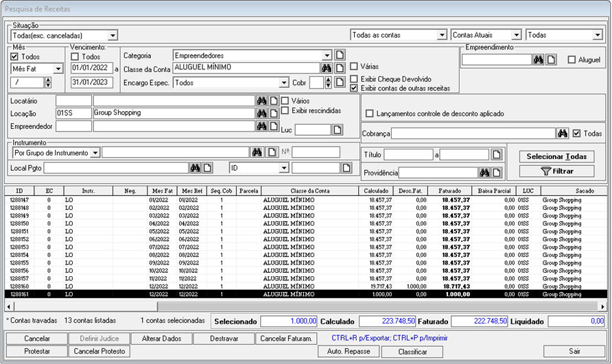The image size is (612, 364).
Task: Clear the Instrumento field icon
Action: point(272,152)
